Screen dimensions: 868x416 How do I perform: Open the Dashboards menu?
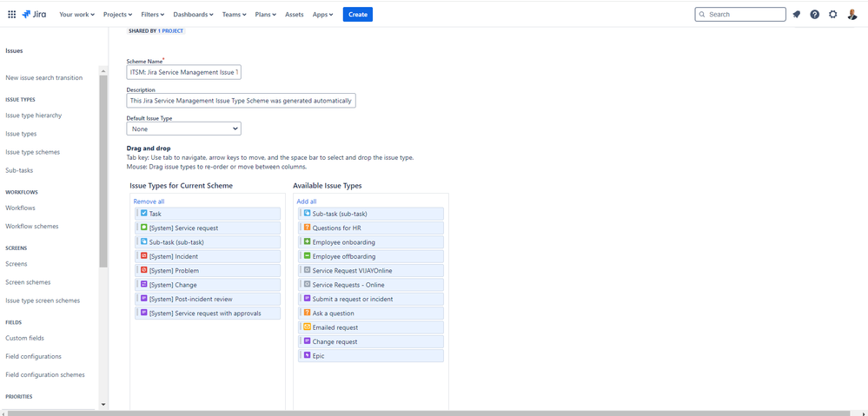(x=193, y=15)
